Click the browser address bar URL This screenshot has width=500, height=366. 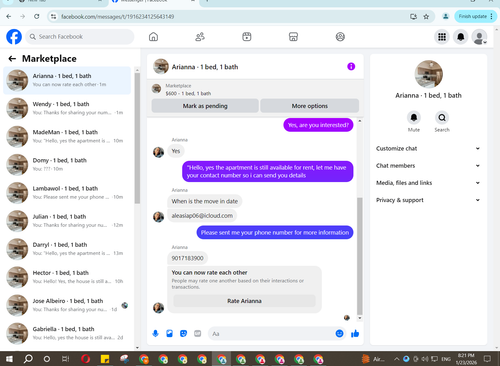(117, 16)
